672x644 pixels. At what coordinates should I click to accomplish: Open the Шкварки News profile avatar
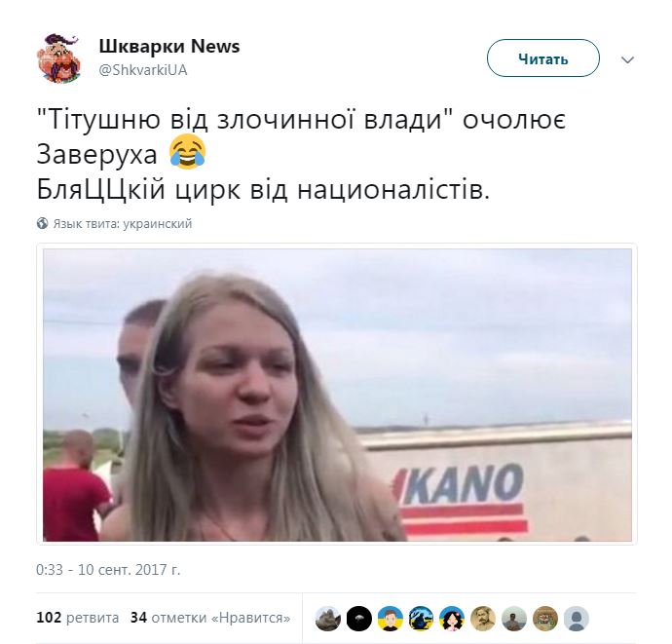[x=59, y=57]
